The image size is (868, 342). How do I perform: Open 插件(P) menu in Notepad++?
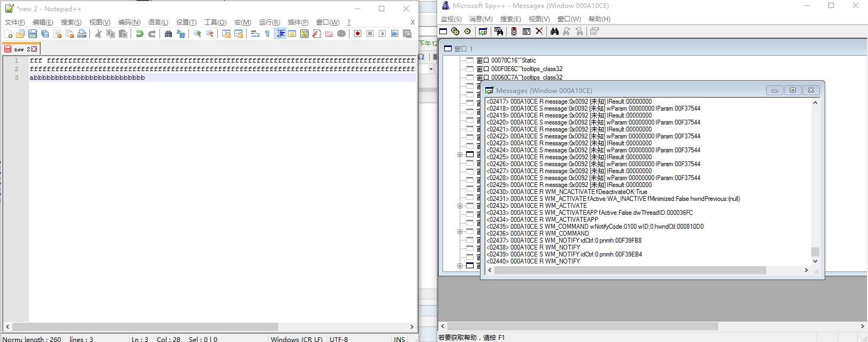298,22
